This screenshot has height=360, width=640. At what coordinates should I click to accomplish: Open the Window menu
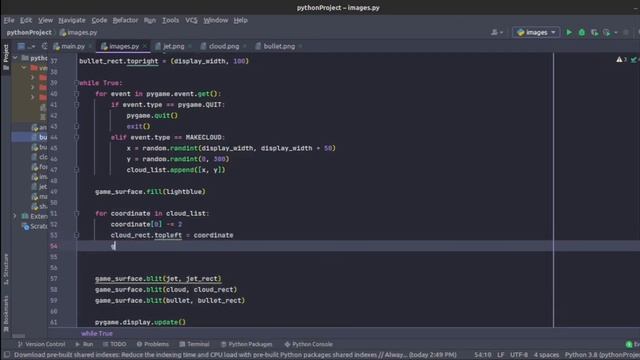click(216, 20)
